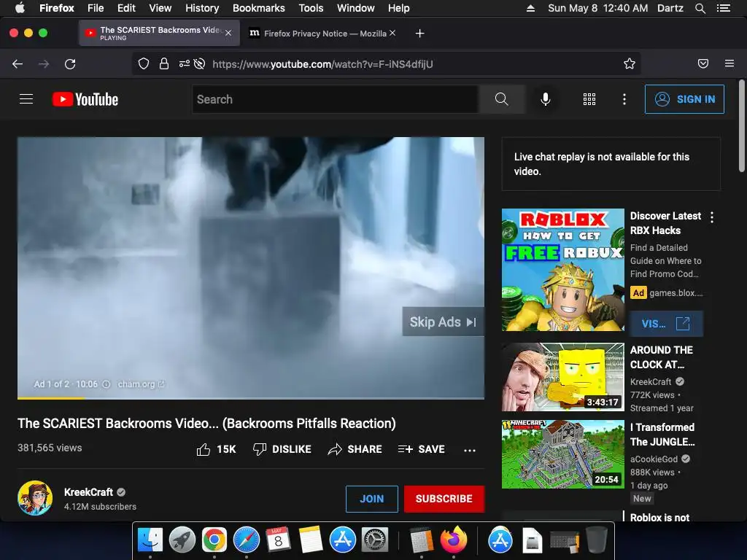747x560 pixels.
Task: Close the Firefox Privacy Notice tab
Action: pos(392,33)
